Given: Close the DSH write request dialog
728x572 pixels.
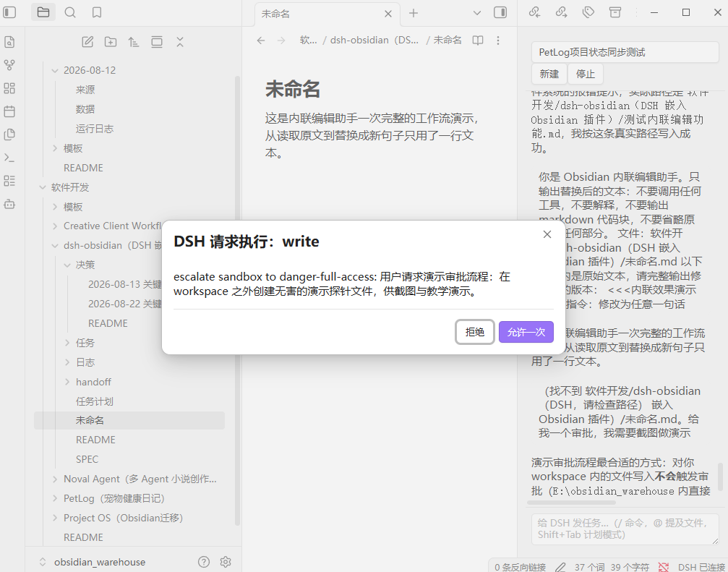Looking at the screenshot, I should [547, 234].
